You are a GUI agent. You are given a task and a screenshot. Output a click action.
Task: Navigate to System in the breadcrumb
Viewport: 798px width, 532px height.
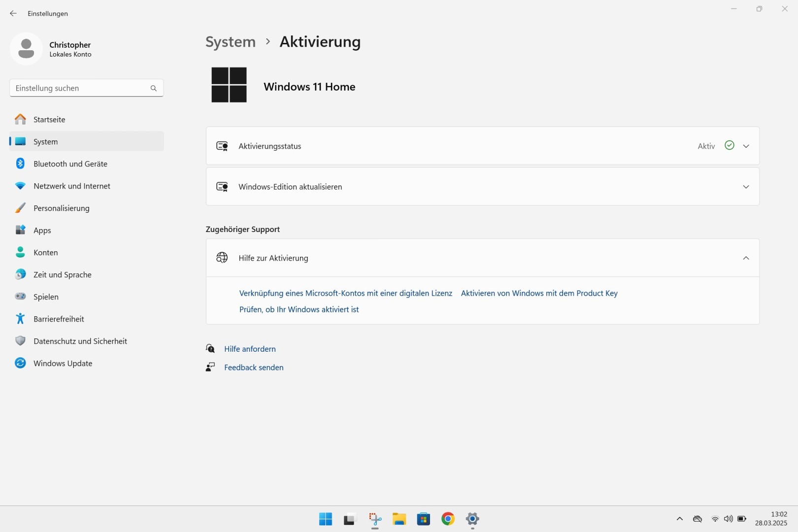(x=231, y=42)
